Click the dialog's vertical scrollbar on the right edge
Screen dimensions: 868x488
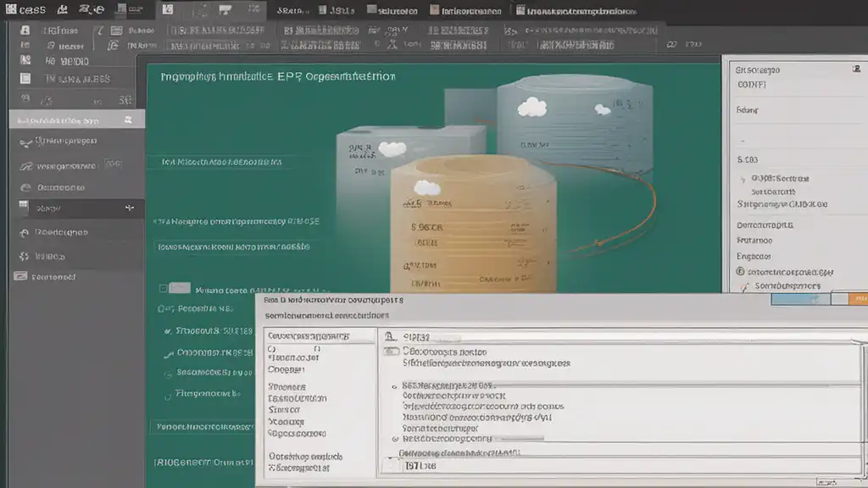[x=863, y=398]
